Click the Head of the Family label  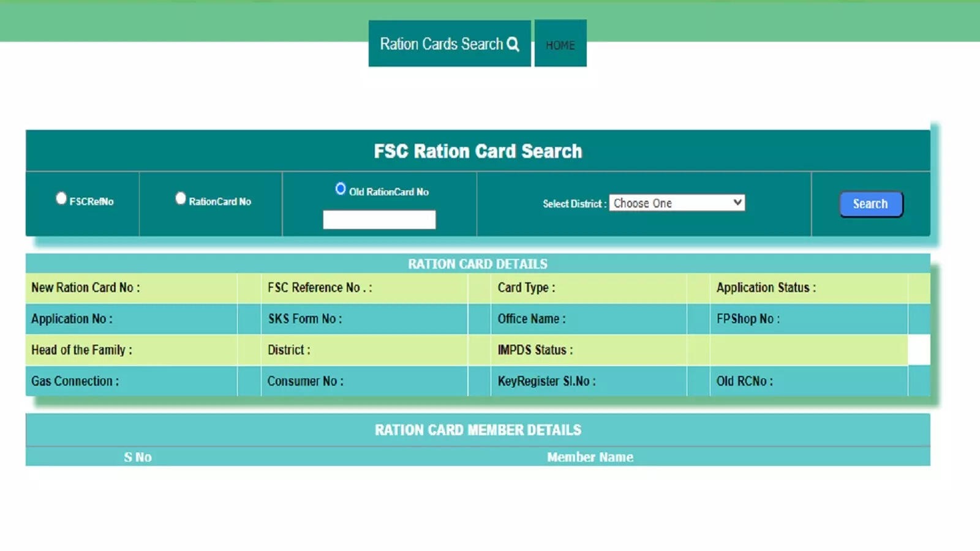tap(81, 350)
